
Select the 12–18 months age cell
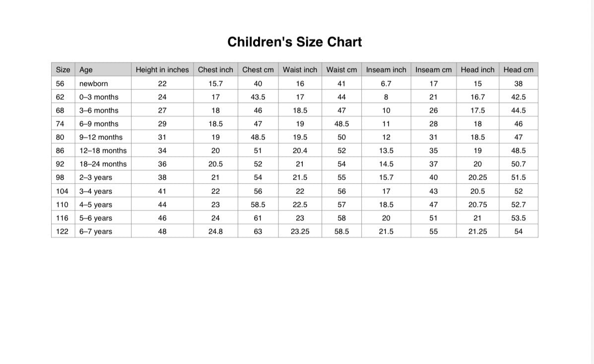tap(103, 151)
